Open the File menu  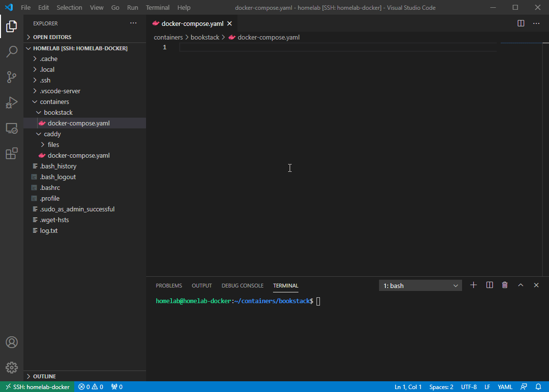pos(25,7)
